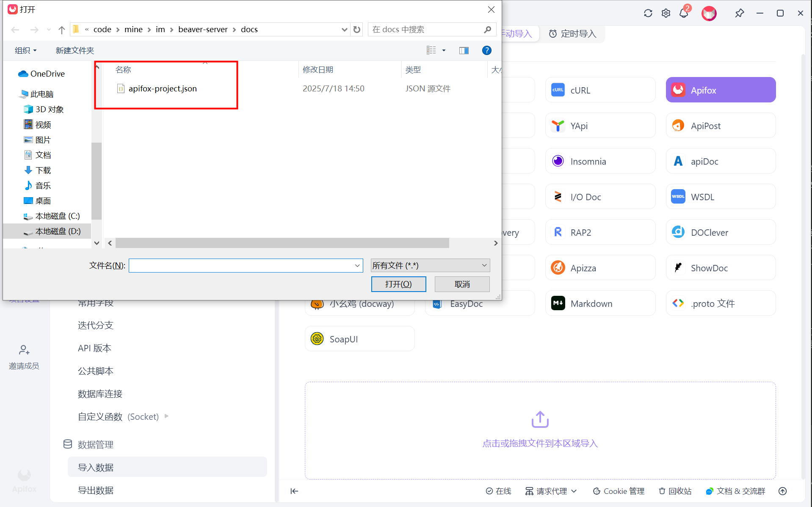Go up one folder level arrow

(62, 30)
